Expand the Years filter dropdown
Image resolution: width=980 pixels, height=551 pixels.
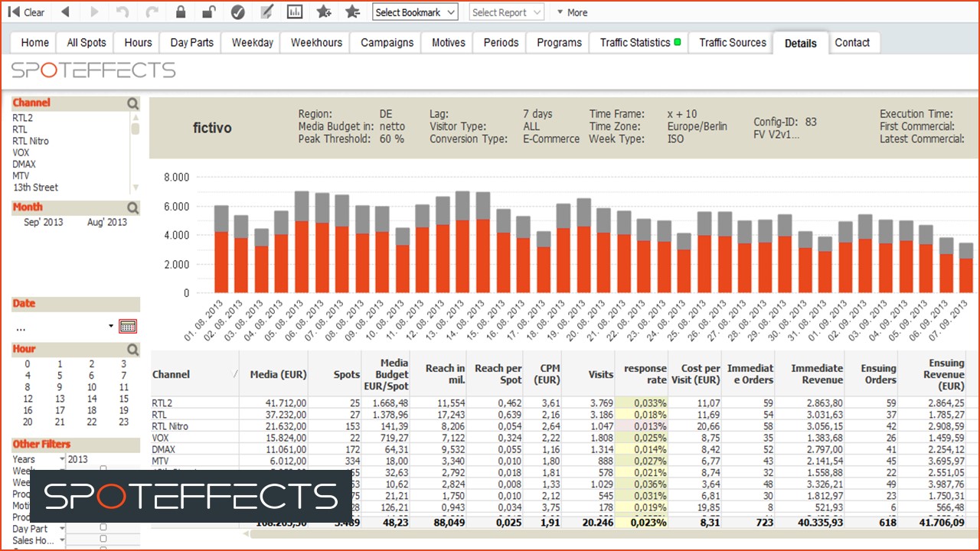point(62,460)
